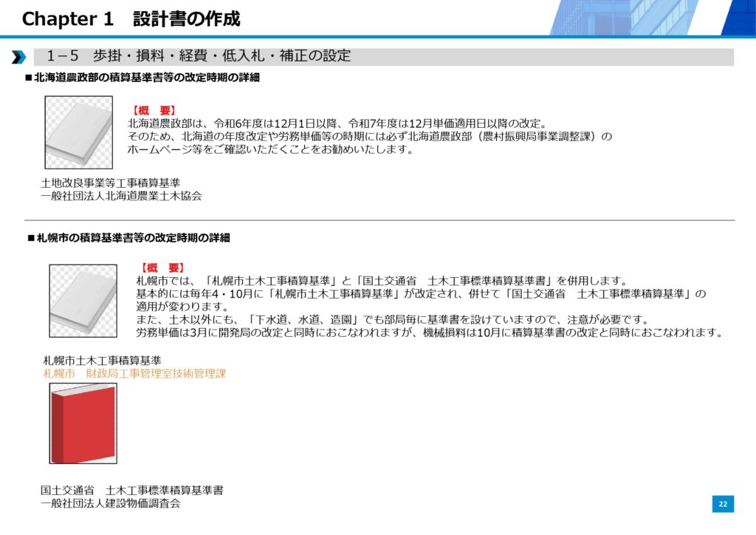Click the 札幌市の積算基準書等の改定時期の詳細 heading

click(x=134, y=238)
